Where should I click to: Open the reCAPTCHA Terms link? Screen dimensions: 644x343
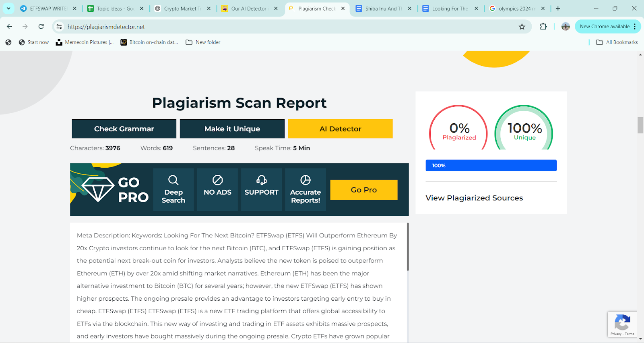tap(630, 334)
